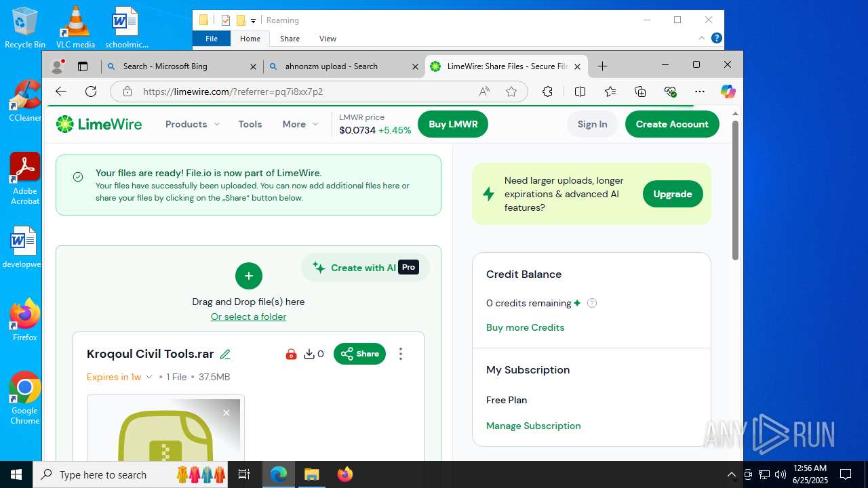Close the file thumbnail preview X
The image size is (868, 488).
point(226,413)
